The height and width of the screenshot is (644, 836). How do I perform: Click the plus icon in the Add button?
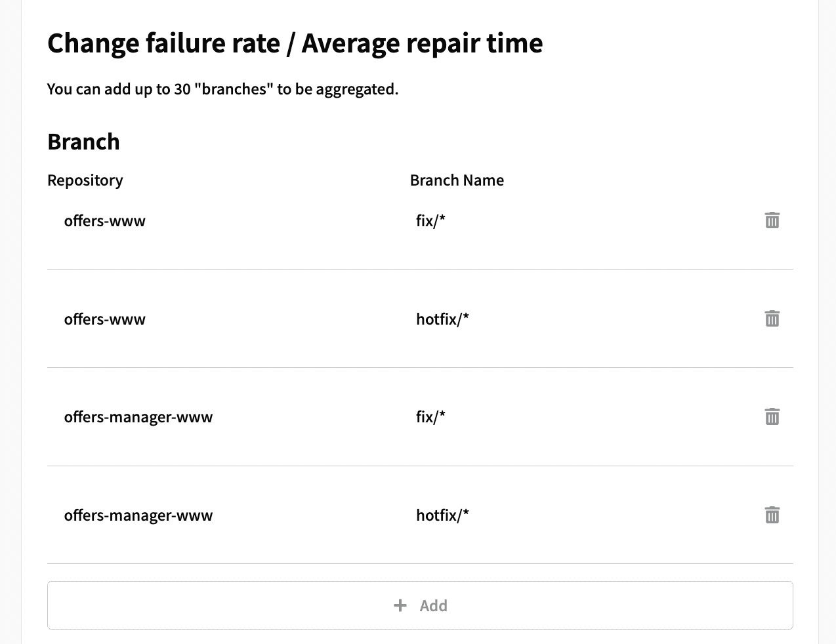[x=400, y=605]
